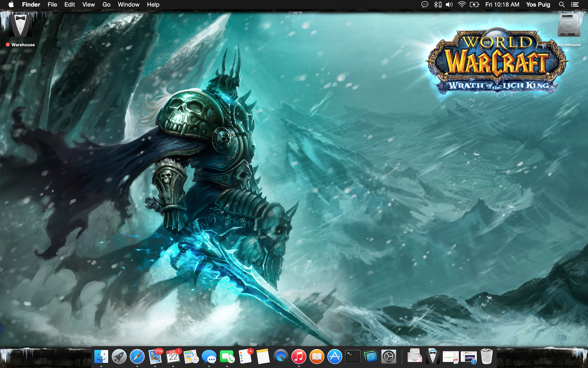Open App Store in the dock
This screenshot has height=368, width=588.
[335, 356]
